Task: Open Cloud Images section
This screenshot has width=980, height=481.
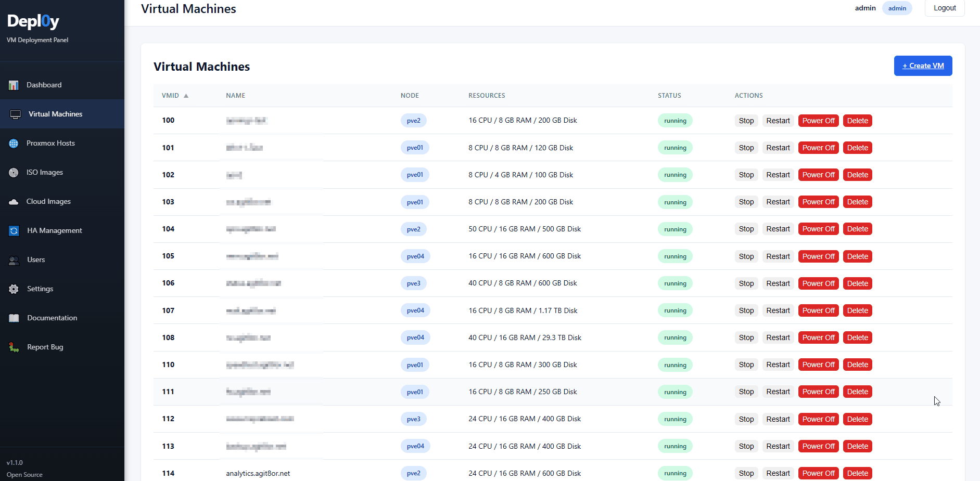Action: click(x=62, y=201)
